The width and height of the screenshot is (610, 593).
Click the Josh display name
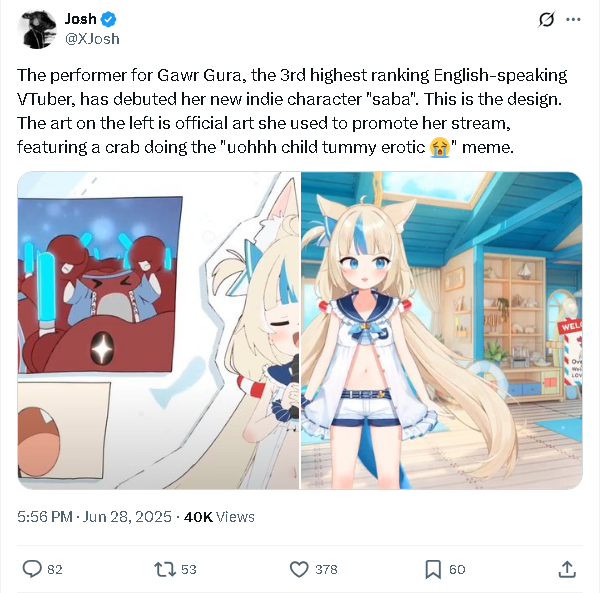[81, 19]
